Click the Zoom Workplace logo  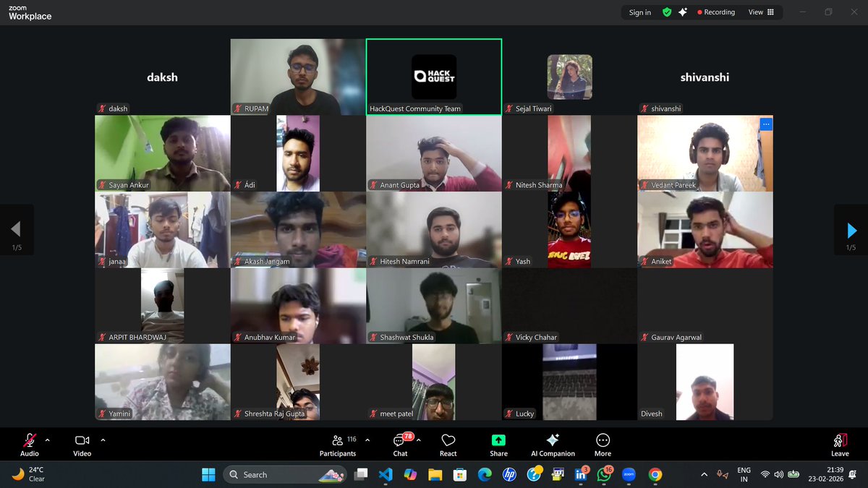click(x=30, y=12)
